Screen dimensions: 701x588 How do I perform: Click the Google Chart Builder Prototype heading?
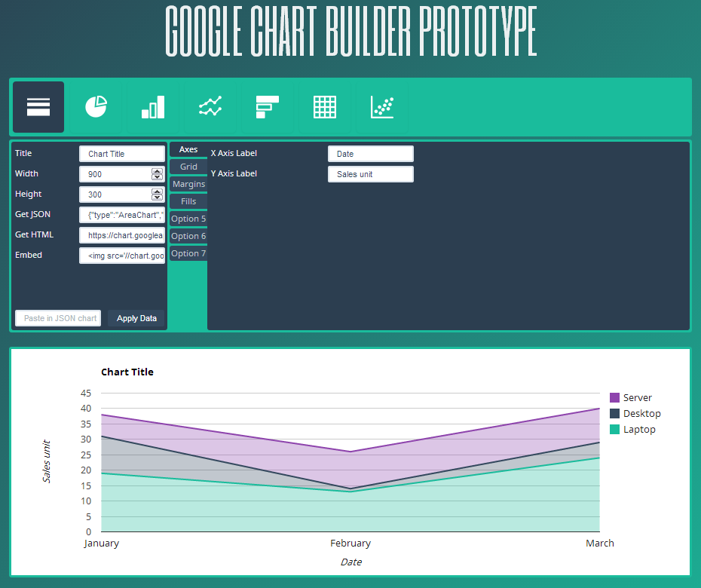(x=351, y=31)
